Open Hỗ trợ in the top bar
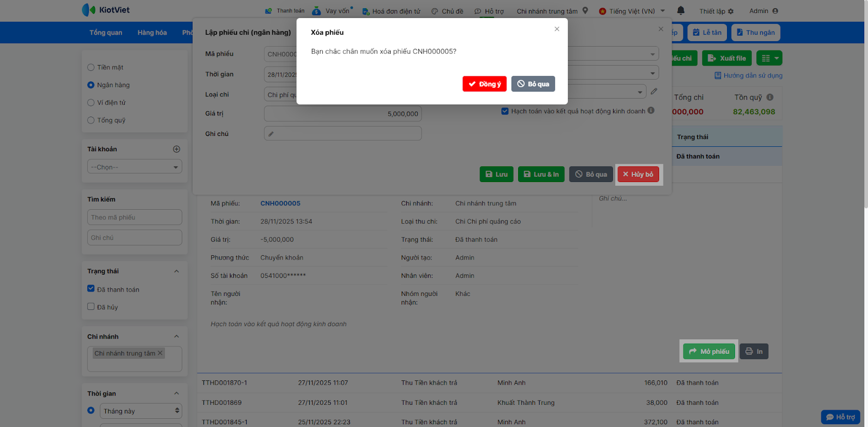Viewport: 868px width, 427px height. point(489,11)
